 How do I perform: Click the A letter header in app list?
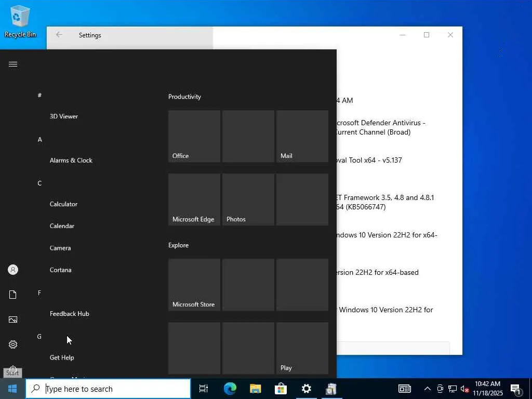(39, 139)
